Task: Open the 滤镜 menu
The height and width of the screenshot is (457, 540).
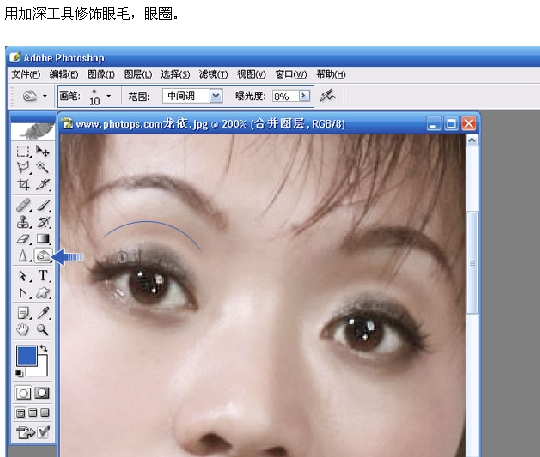Action: point(213,74)
